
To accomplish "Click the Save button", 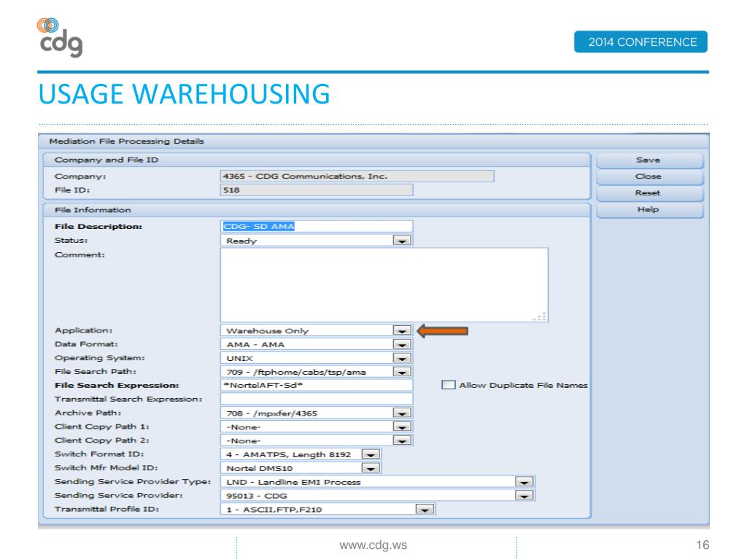I will click(x=649, y=160).
